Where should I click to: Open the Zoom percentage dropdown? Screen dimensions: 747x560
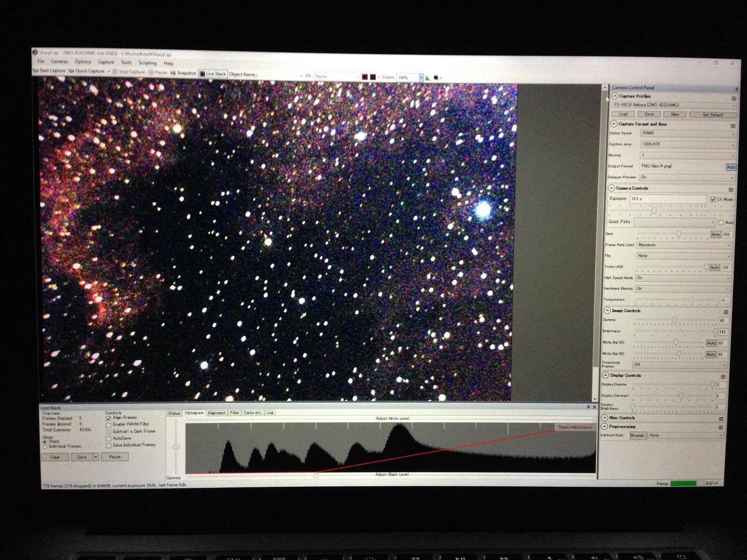pyautogui.click(x=421, y=78)
